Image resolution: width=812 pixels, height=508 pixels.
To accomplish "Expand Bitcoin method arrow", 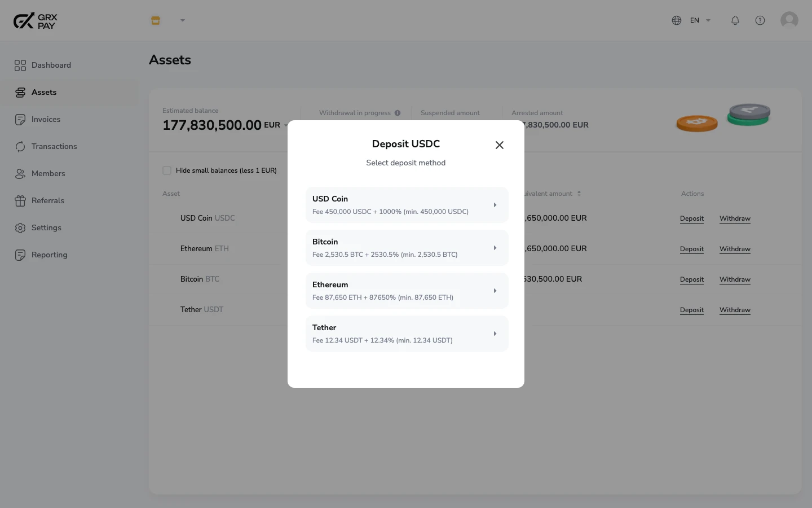I will click(x=495, y=248).
